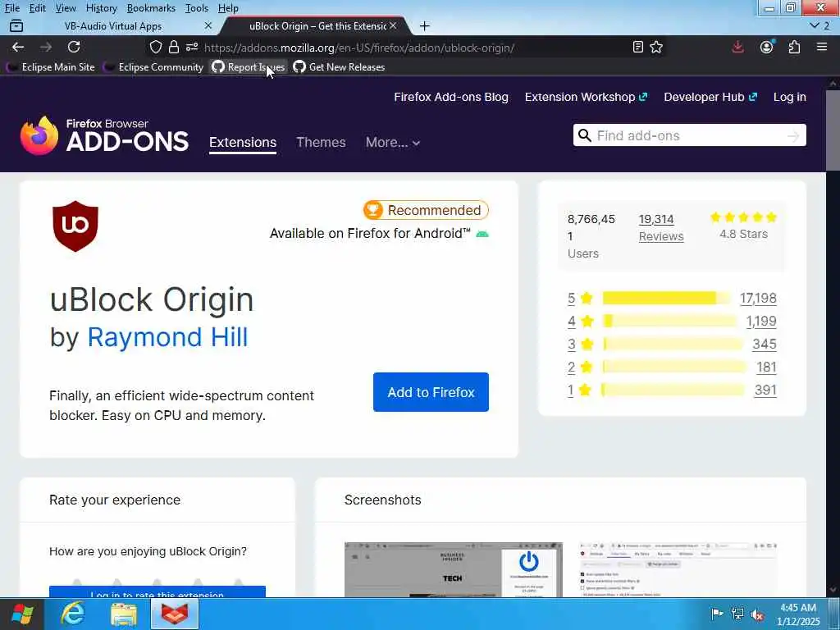
Task: Open the Bookmarks menu
Action: point(151,8)
